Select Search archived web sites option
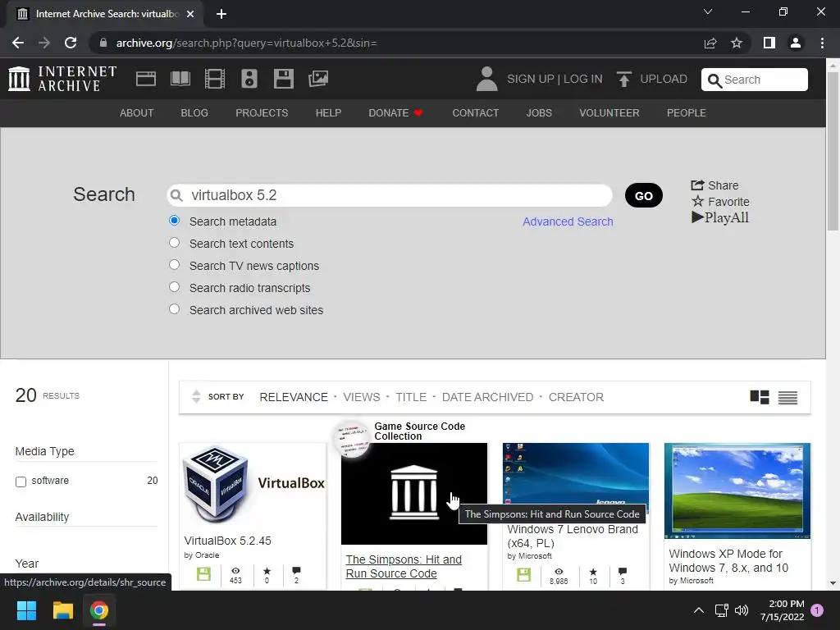The image size is (840, 630). (174, 309)
